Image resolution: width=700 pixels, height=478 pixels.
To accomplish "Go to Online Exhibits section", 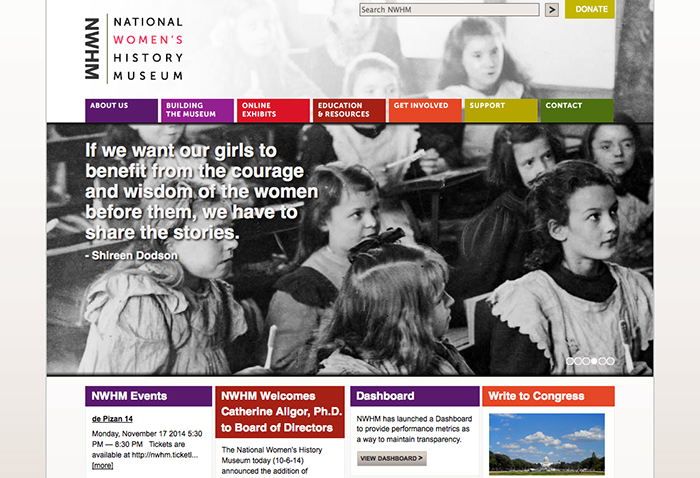I will click(273, 110).
